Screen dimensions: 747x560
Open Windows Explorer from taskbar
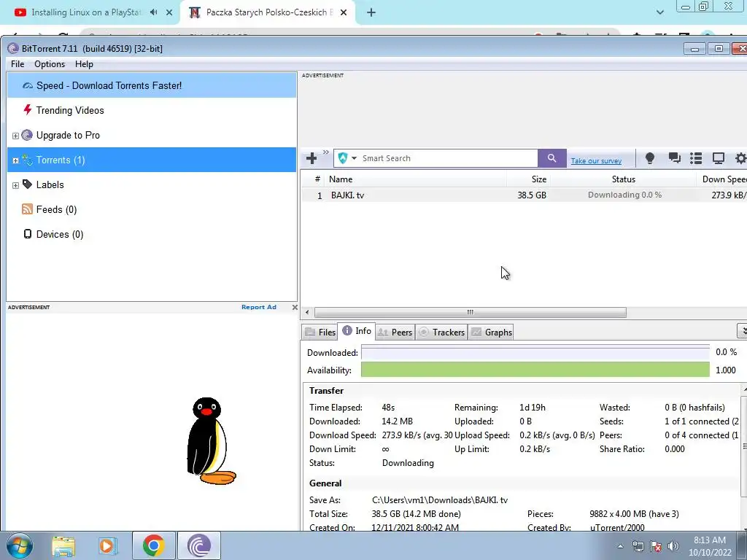tap(63, 546)
